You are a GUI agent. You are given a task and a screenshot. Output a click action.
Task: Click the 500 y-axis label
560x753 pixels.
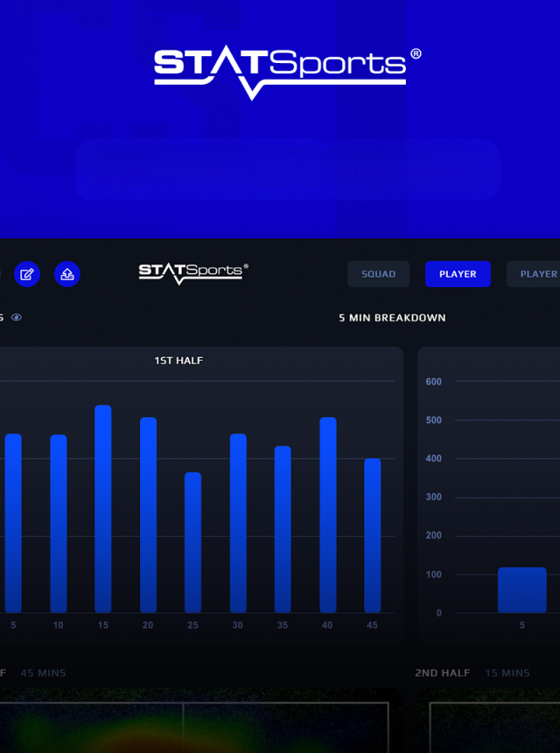(x=433, y=419)
